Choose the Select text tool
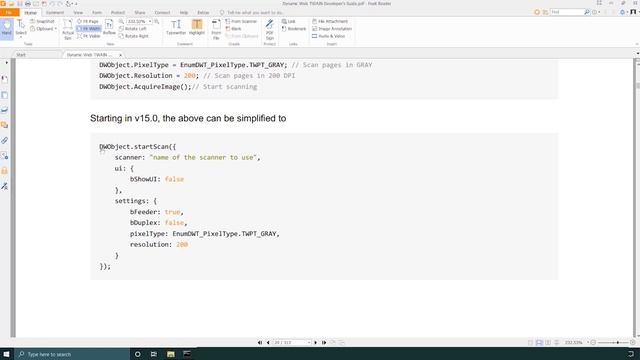 click(x=21, y=28)
